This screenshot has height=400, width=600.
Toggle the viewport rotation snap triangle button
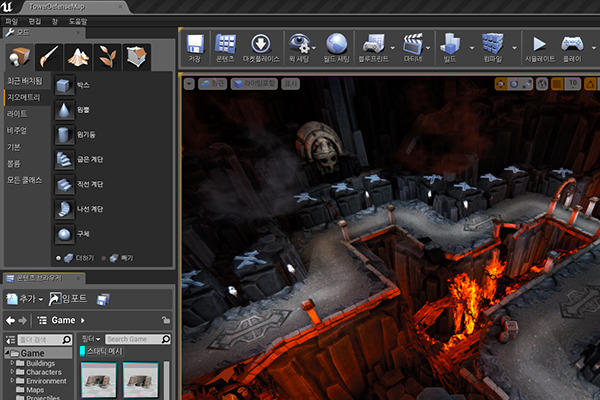(x=590, y=83)
